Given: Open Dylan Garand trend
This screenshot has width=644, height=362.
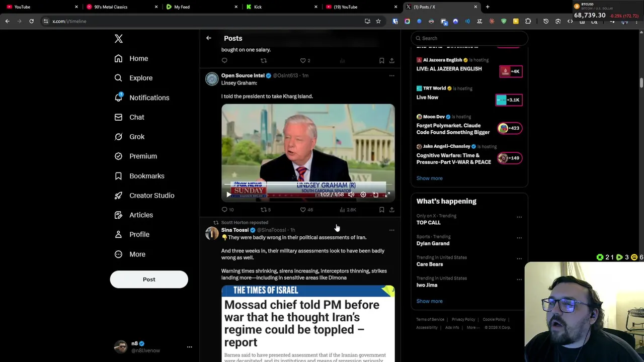Looking at the screenshot, I should [x=433, y=244].
